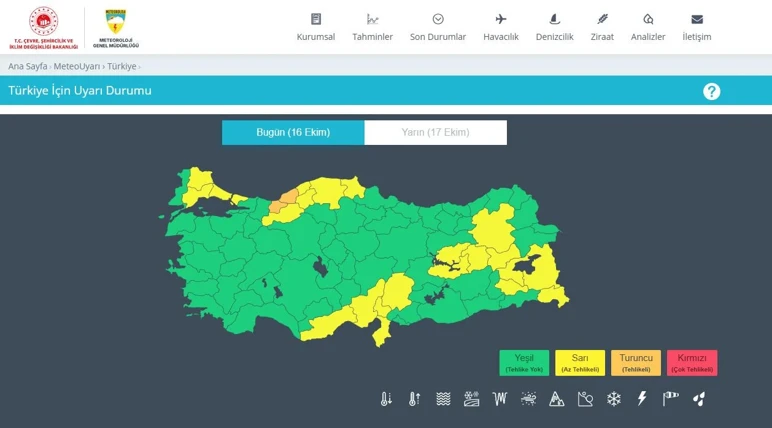This screenshot has width=772, height=428.
Task: Click the Turuncu (Tehlikeli) legend swatch
Action: pos(636,363)
